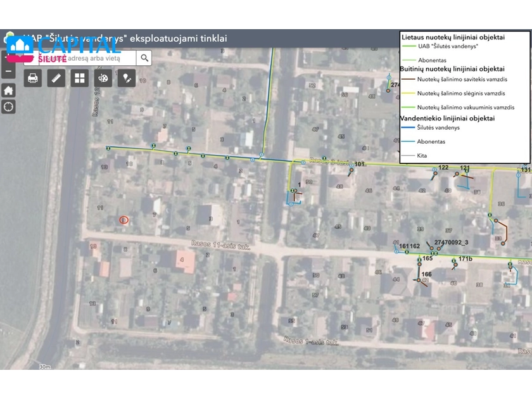Click the 'Vandentiekio linijiniai objektai' legend heading
The height and width of the screenshot is (399, 532).
point(448,118)
